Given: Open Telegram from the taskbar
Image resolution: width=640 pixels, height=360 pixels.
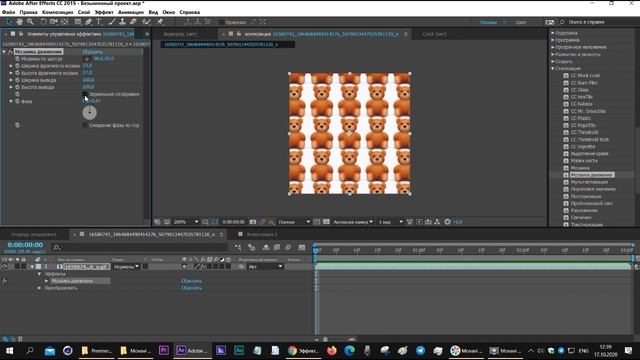Looking at the screenshot, I should point(420,351).
